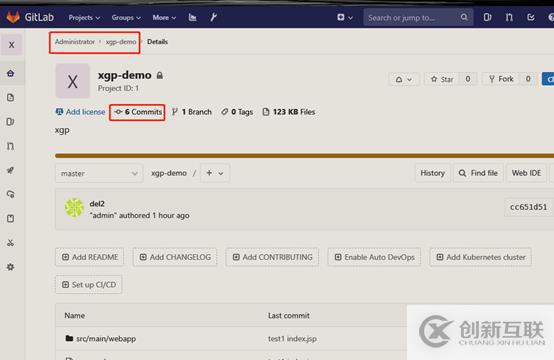The width and height of the screenshot is (554, 360).
Task: Expand the new item plus dropdown
Action: [344, 17]
